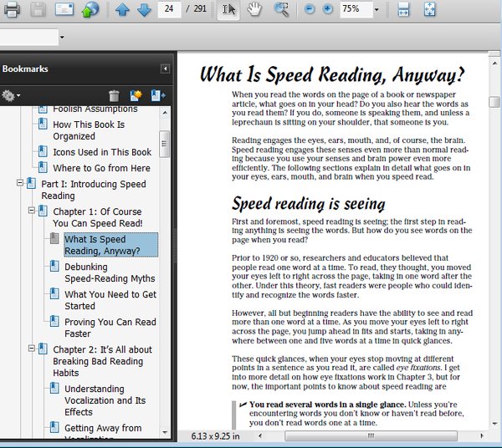
Task: Open Understanding Vocalization and Its Effects bookmark
Action: (x=105, y=400)
